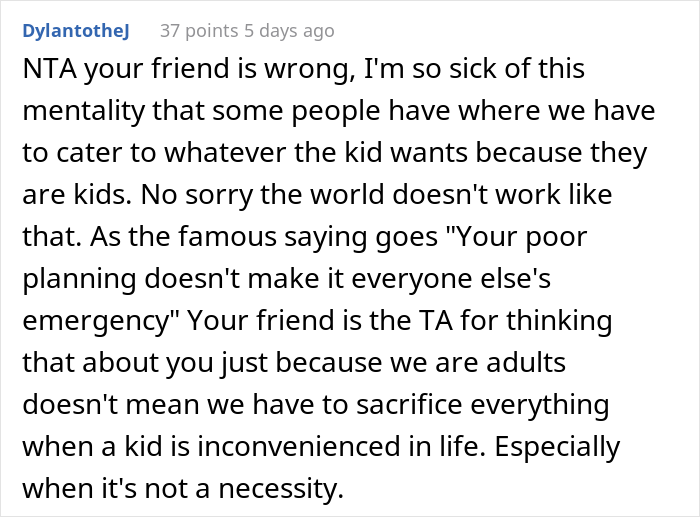
Task: Open the DylantotheJ user profile link
Action: 78,31
